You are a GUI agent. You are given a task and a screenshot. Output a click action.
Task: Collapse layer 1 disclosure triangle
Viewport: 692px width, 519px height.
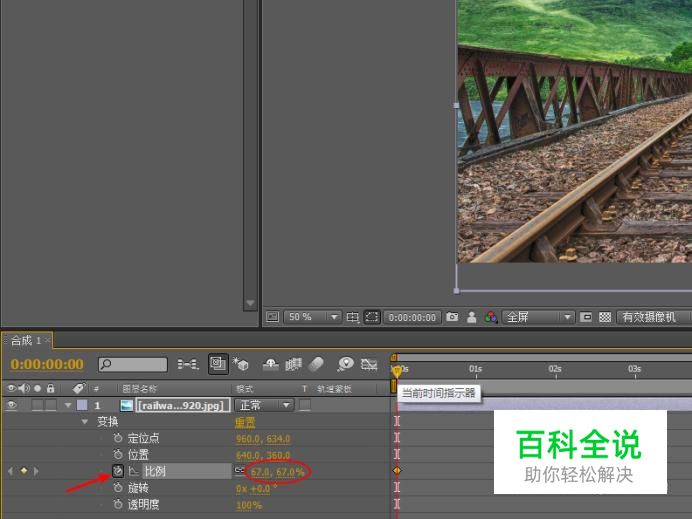click(68, 405)
